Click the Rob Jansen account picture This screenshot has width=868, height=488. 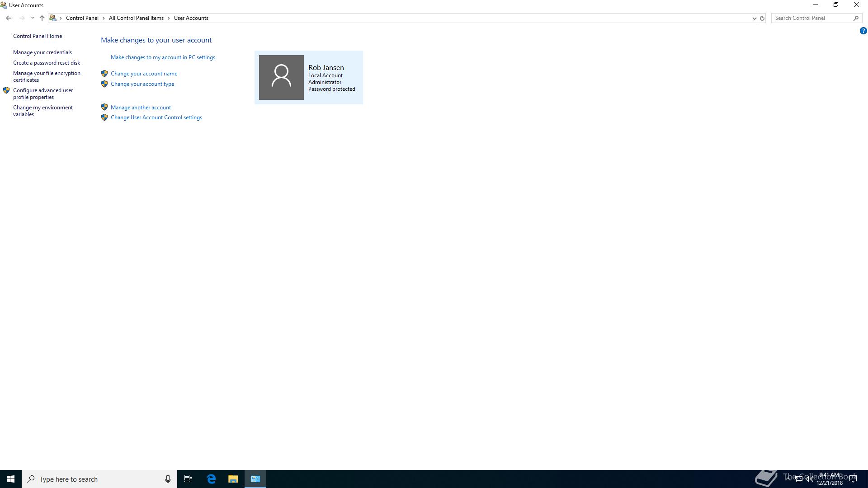click(x=281, y=77)
